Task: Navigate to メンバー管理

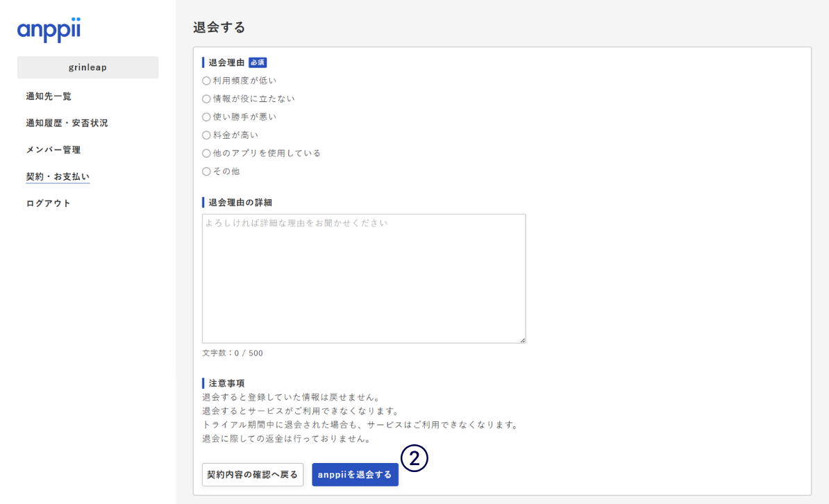Action: pos(53,150)
